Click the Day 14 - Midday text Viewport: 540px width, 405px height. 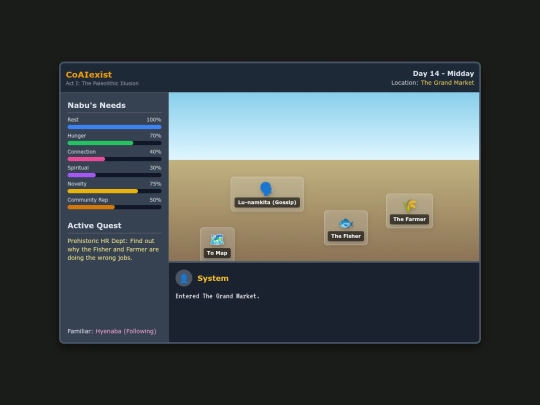click(443, 74)
